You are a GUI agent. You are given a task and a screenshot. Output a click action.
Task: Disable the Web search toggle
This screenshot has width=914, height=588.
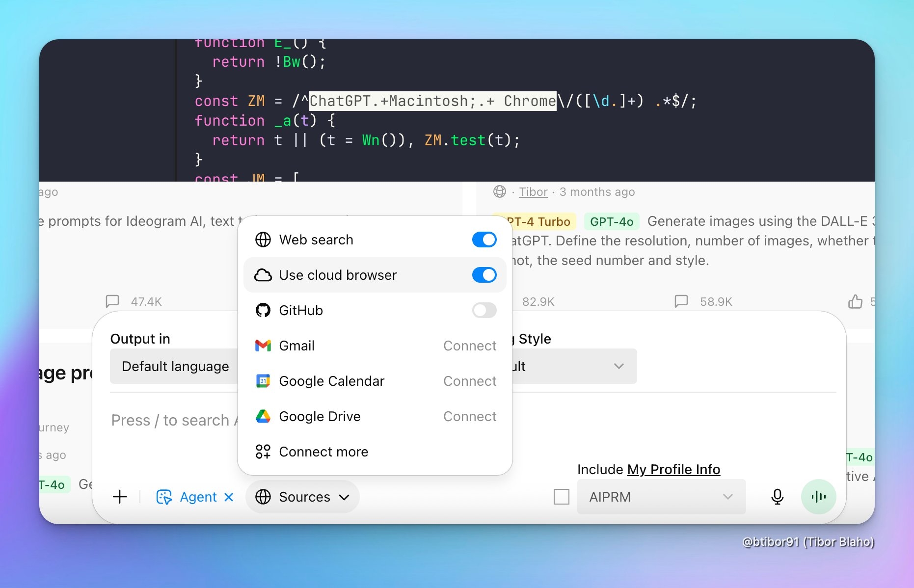click(x=484, y=240)
